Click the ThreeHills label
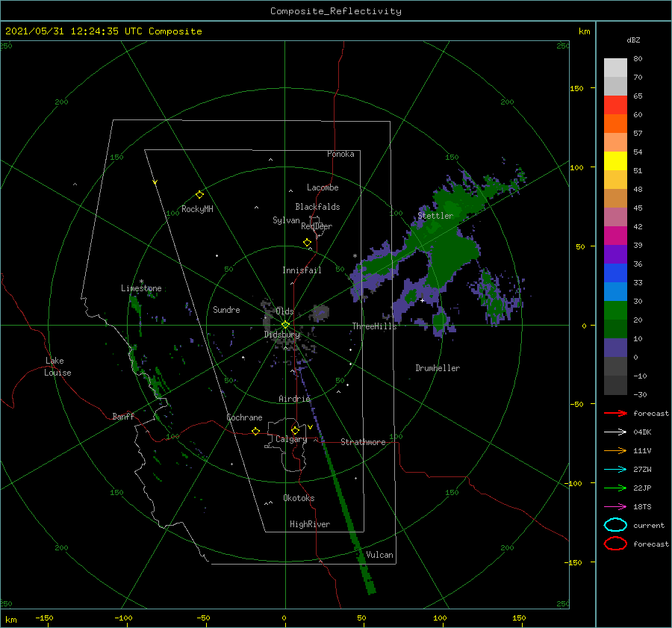This screenshot has height=628, width=672. click(375, 326)
